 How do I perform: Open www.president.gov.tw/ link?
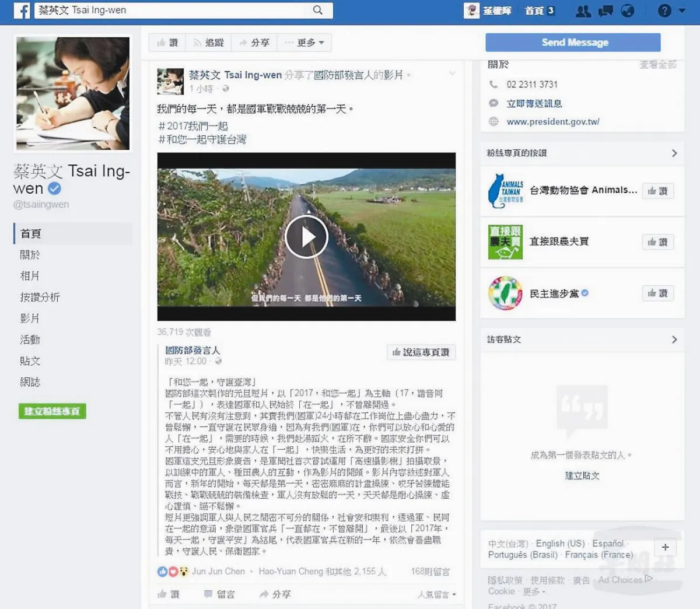click(x=553, y=121)
